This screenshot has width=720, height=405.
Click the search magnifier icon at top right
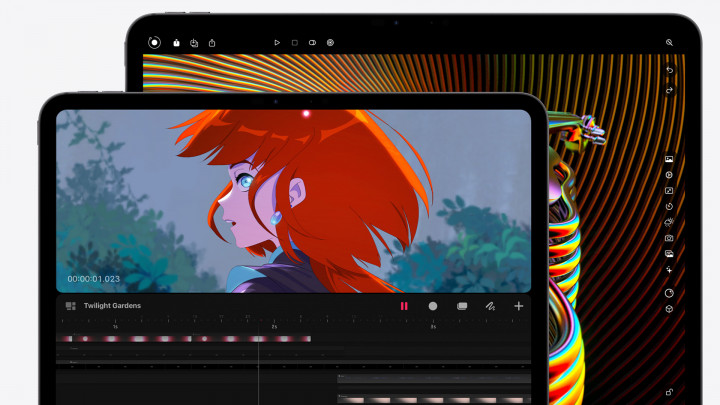pyautogui.click(x=669, y=43)
